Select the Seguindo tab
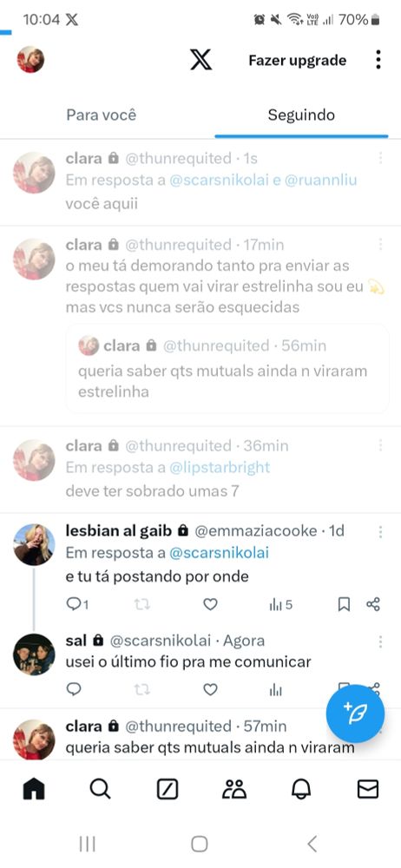The image size is (401, 868). coord(301,115)
